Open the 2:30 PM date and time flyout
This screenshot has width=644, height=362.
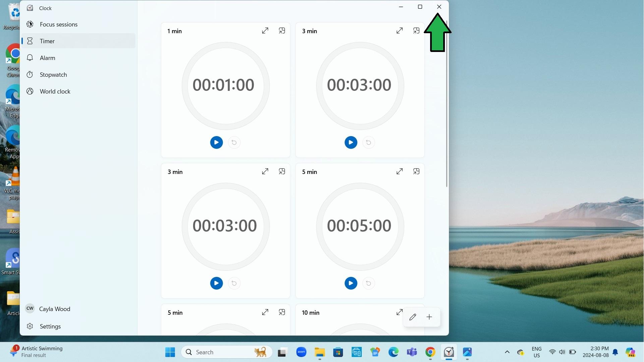(x=595, y=352)
